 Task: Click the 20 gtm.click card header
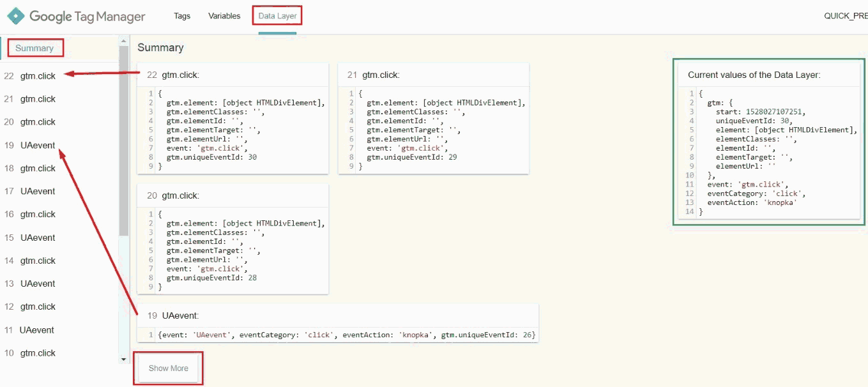coord(233,195)
